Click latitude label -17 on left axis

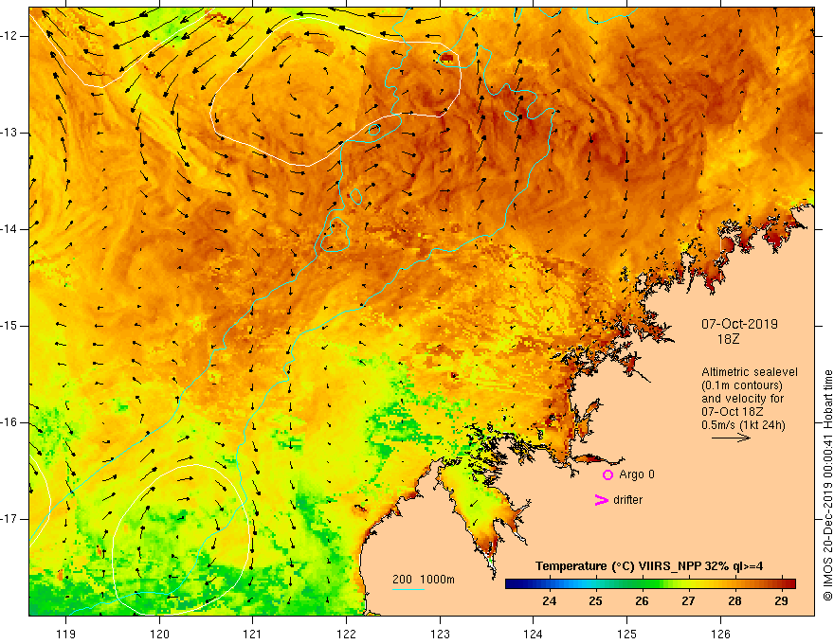(x=10, y=519)
